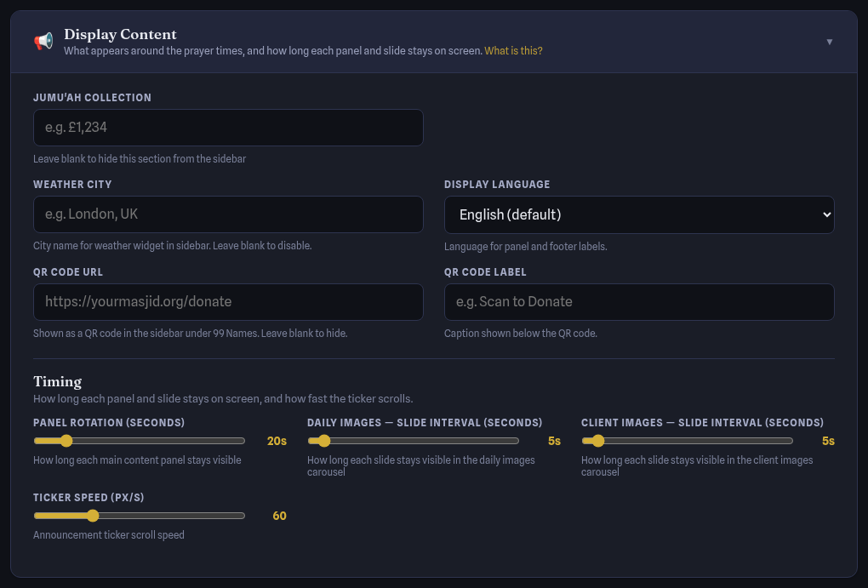Click the 'QR Code URL' field label
The width and height of the screenshot is (868, 588).
[68, 271]
